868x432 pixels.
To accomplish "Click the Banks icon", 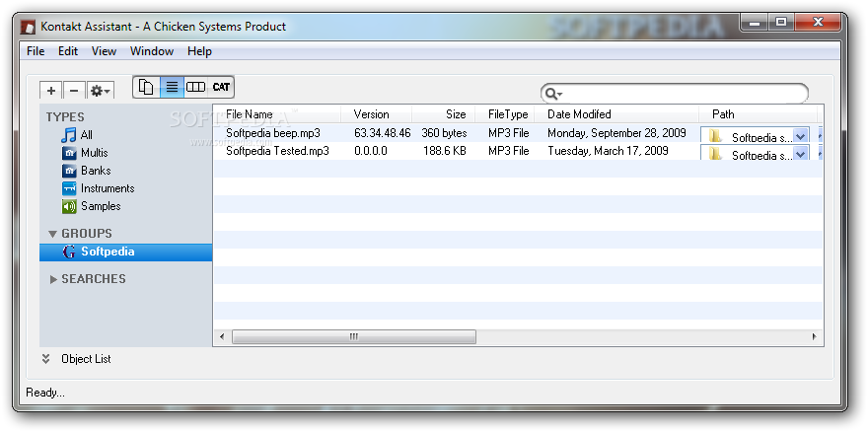I will coord(69,171).
